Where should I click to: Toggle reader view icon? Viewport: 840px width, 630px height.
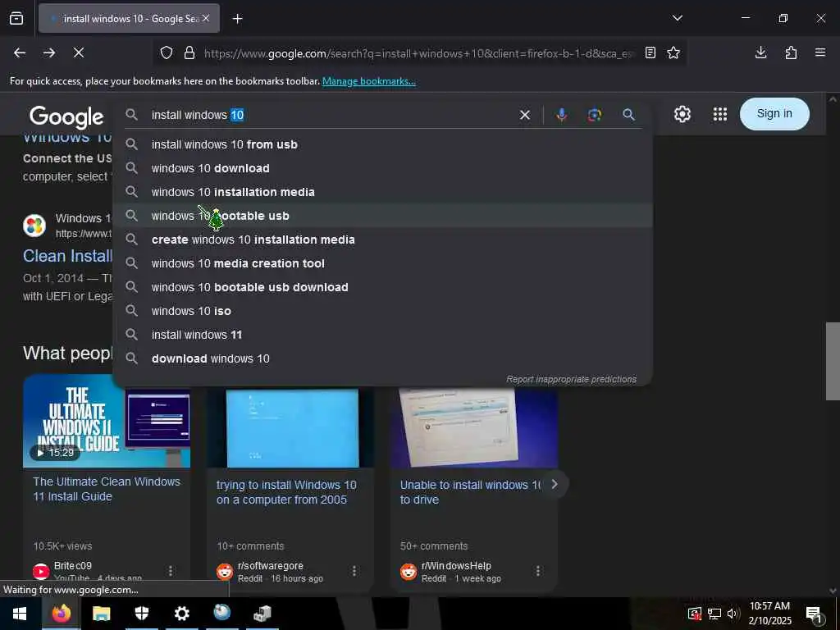[x=650, y=53]
